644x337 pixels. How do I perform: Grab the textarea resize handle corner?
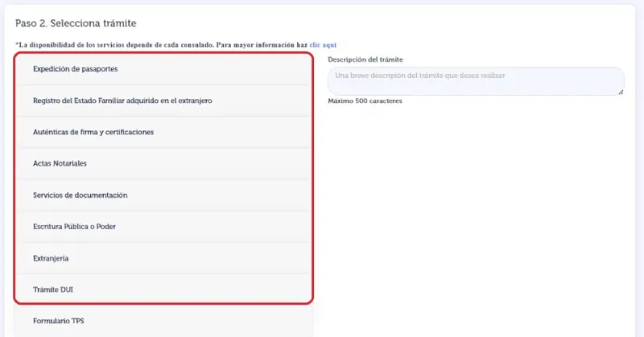(x=621, y=92)
